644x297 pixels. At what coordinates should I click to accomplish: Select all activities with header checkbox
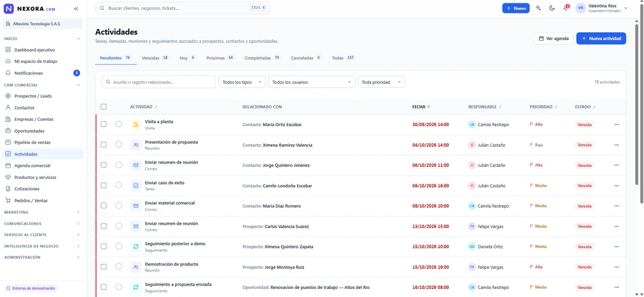tap(103, 107)
